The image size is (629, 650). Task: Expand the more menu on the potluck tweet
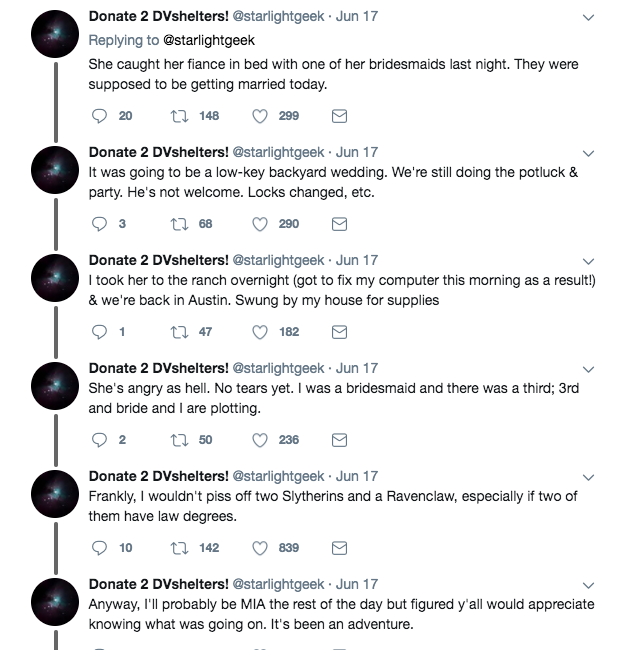coord(588,153)
